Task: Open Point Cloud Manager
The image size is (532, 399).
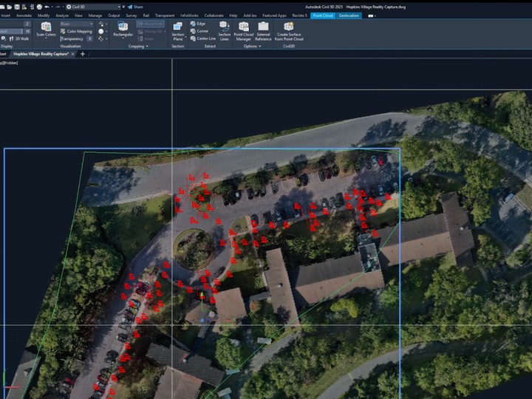Action: coord(244,31)
